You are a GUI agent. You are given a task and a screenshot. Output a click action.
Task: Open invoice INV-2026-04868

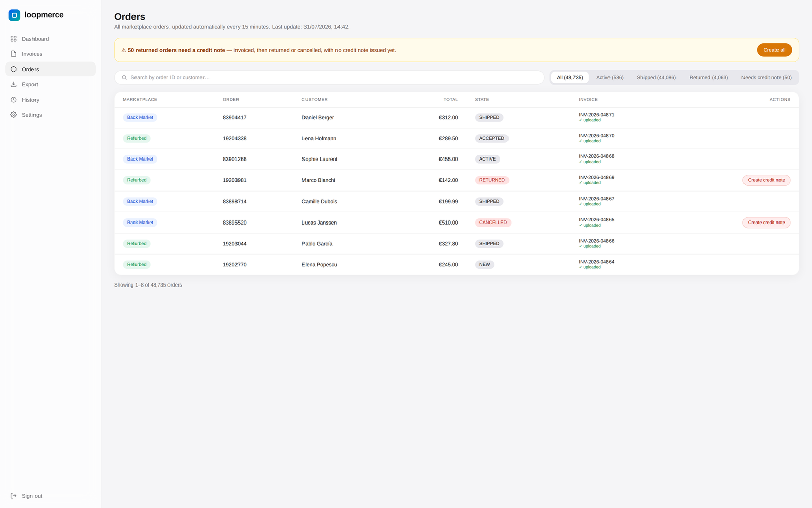pyautogui.click(x=596, y=156)
